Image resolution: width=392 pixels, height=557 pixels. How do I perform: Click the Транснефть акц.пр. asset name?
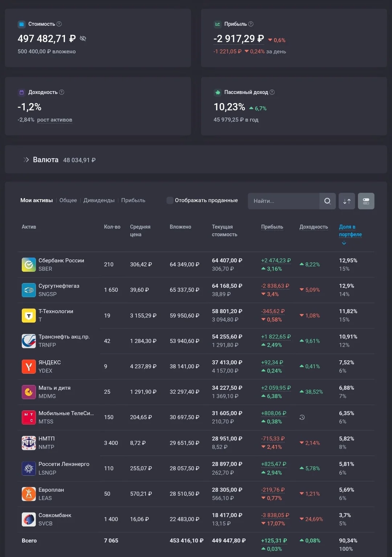click(64, 337)
